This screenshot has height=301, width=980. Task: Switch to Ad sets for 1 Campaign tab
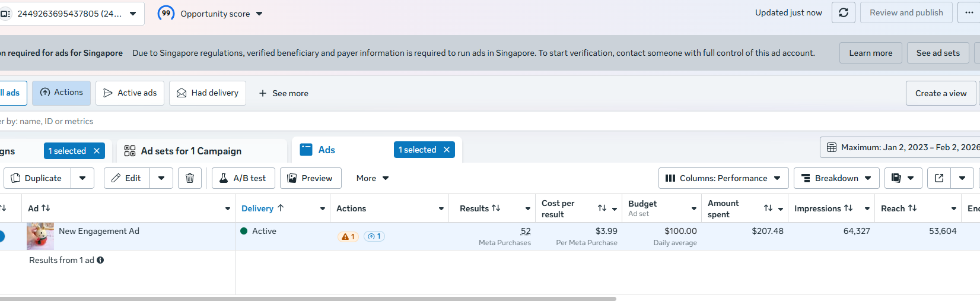tap(191, 151)
